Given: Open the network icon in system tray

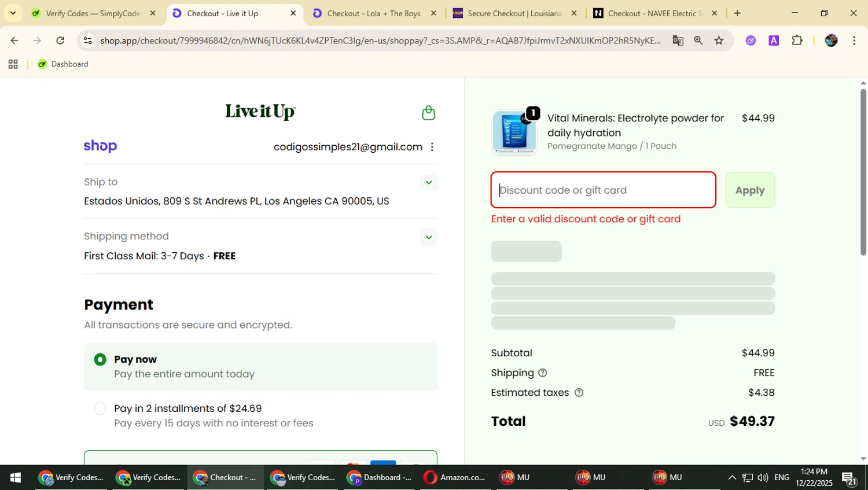Looking at the screenshot, I should 748,477.
